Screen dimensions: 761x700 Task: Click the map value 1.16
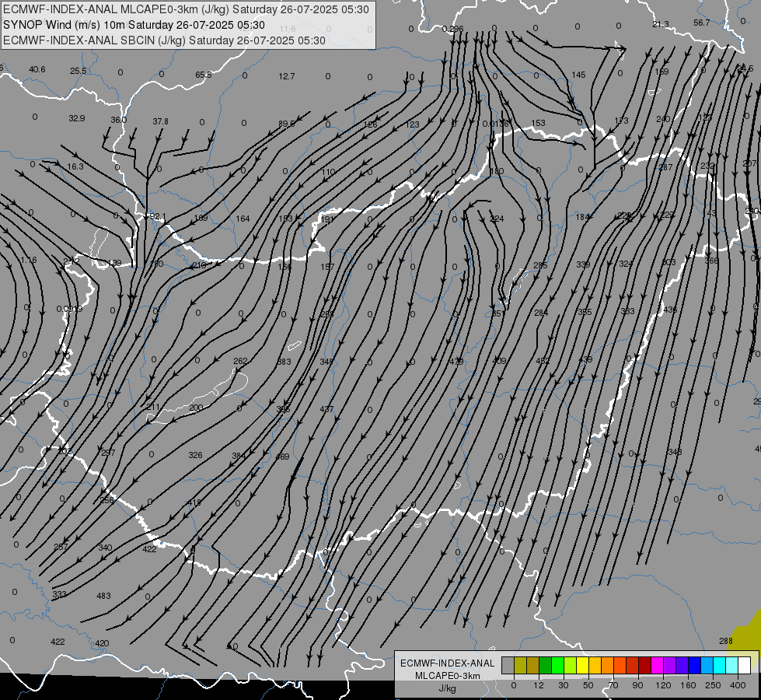[28, 260]
